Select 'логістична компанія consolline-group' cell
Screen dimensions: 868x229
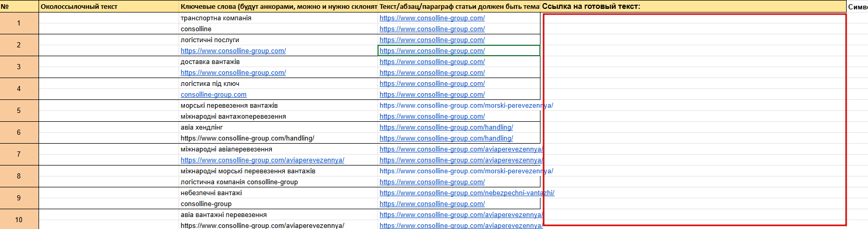tap(279, 182)
